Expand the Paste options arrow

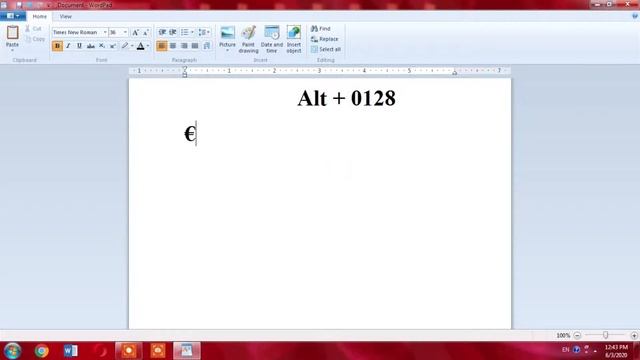tap(12, 50)
